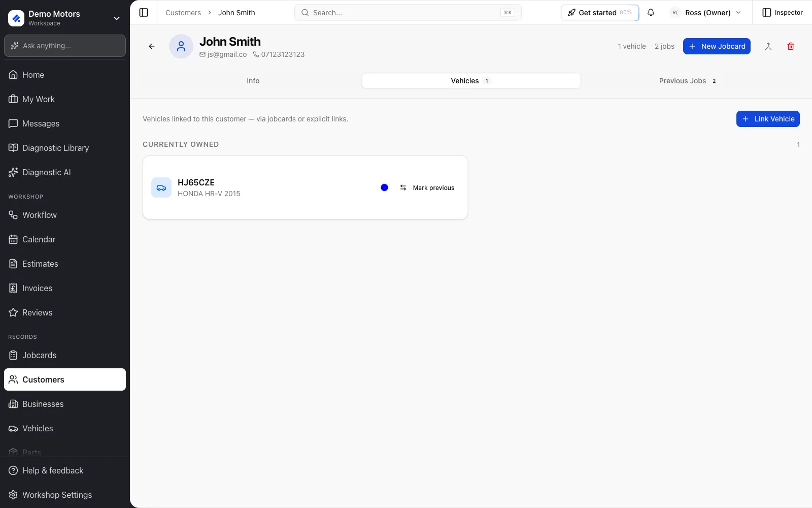Click the blue color dot on vehicle

pyautogui.click(x=384, y=187)
